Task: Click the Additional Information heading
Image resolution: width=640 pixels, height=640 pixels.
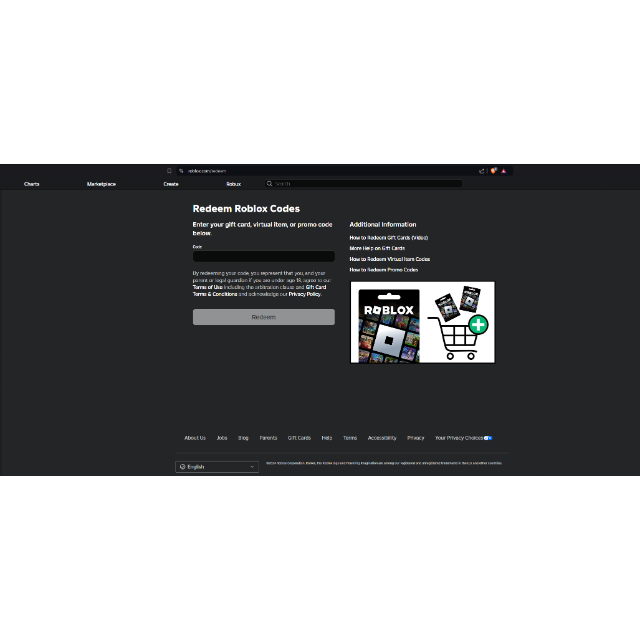Action: [x=383, y=224]
